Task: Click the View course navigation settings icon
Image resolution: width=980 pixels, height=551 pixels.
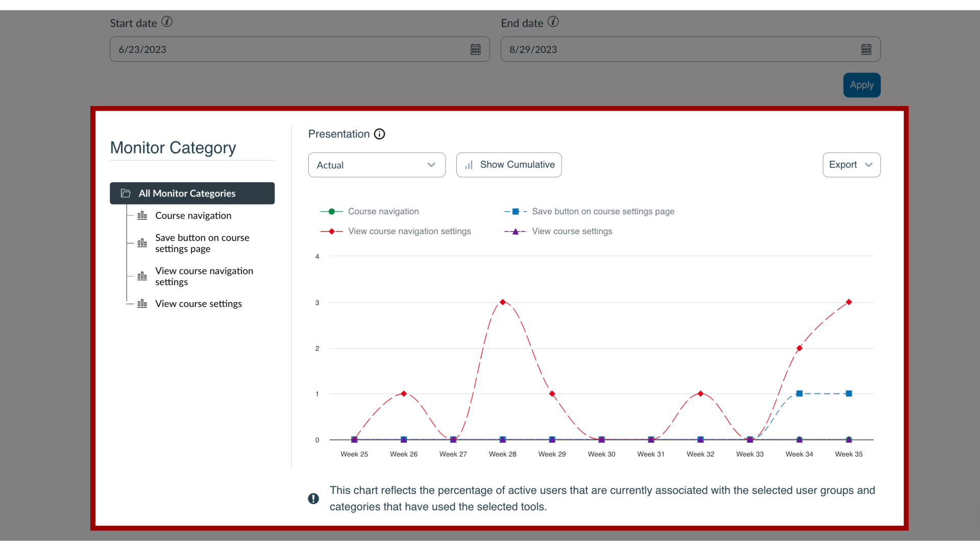Action: (141, 276)
